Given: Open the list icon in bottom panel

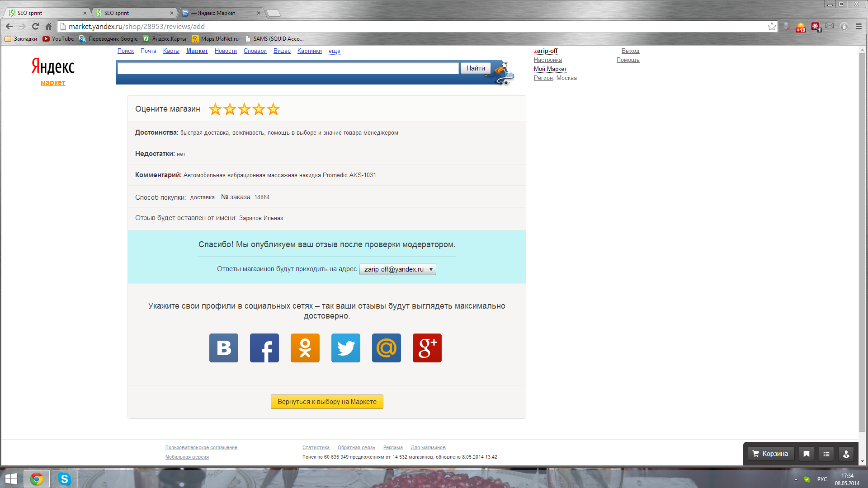Looking at the screenshot, I should coord(826,454).
